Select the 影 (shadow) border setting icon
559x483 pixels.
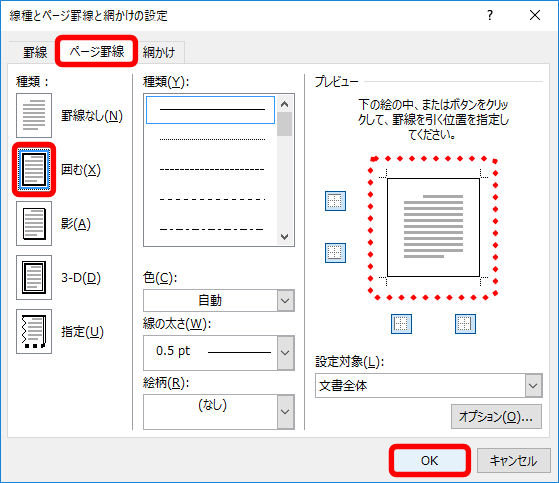tap(34, 223)
